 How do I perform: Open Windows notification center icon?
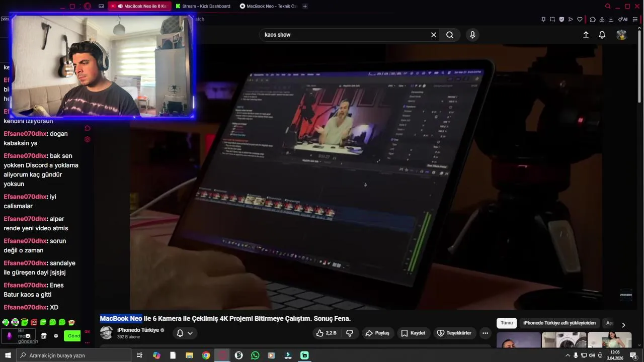(633, 355)
